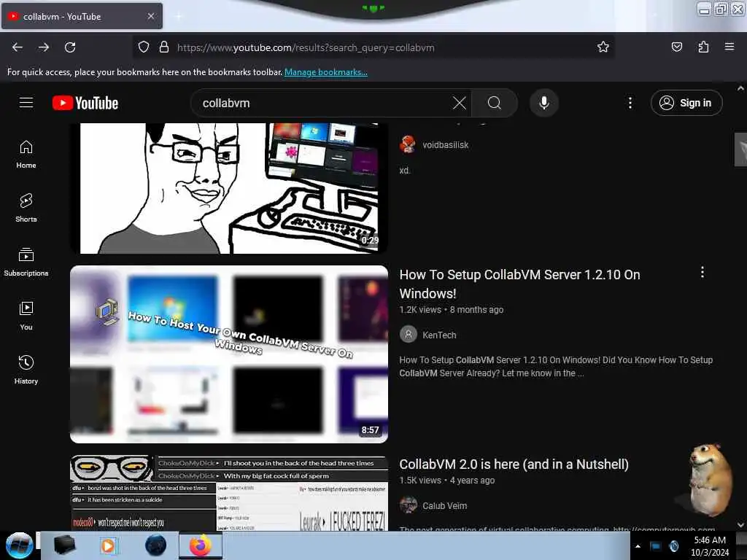747x560 pixels.
Task: Open the voidbasilisk channel avatar
Action: tap(408, 145)
